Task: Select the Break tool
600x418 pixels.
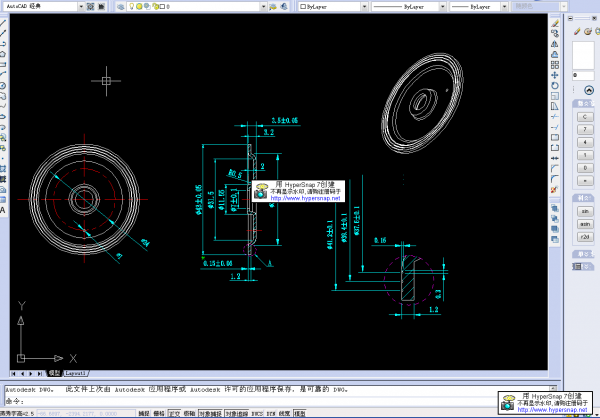Action: 555,147
